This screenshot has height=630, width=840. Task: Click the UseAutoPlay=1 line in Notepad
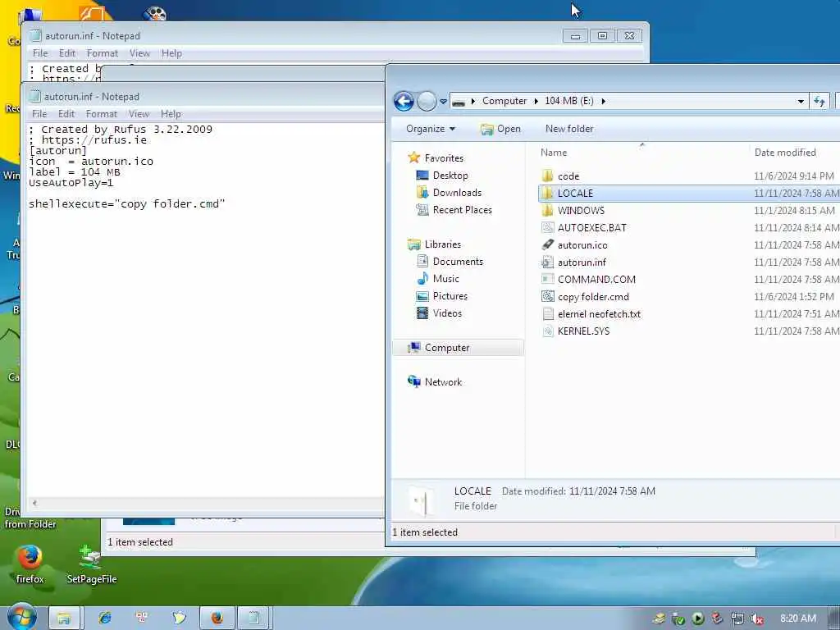point(71,183)
